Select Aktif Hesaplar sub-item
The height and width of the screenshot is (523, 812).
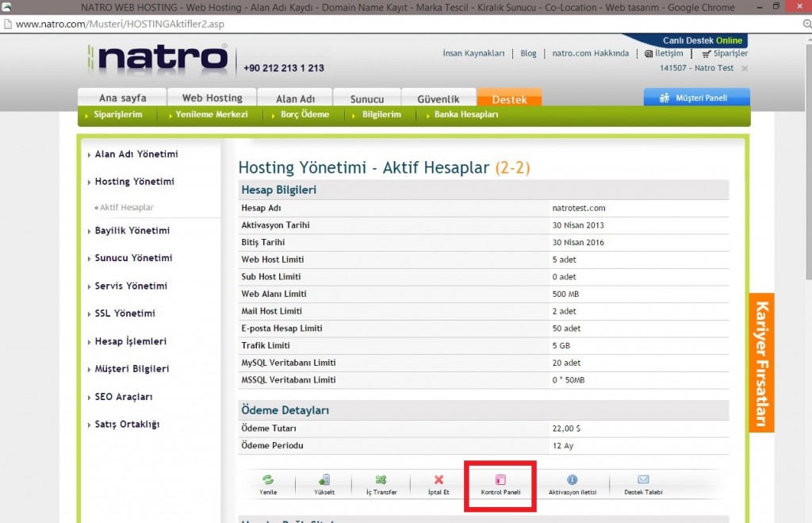point(126,207)
